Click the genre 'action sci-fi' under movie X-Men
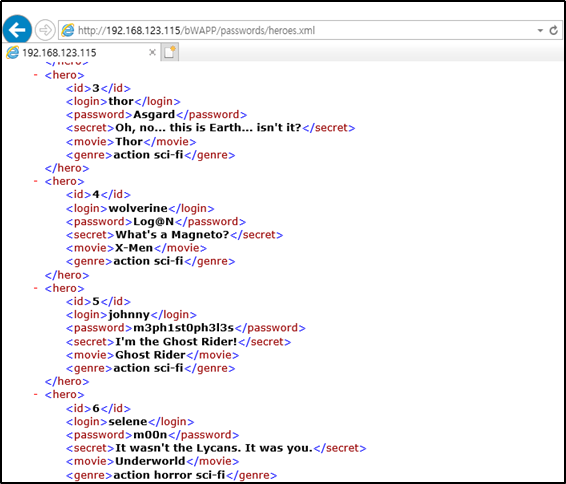 pyautogui.click(x=148, y=261)
